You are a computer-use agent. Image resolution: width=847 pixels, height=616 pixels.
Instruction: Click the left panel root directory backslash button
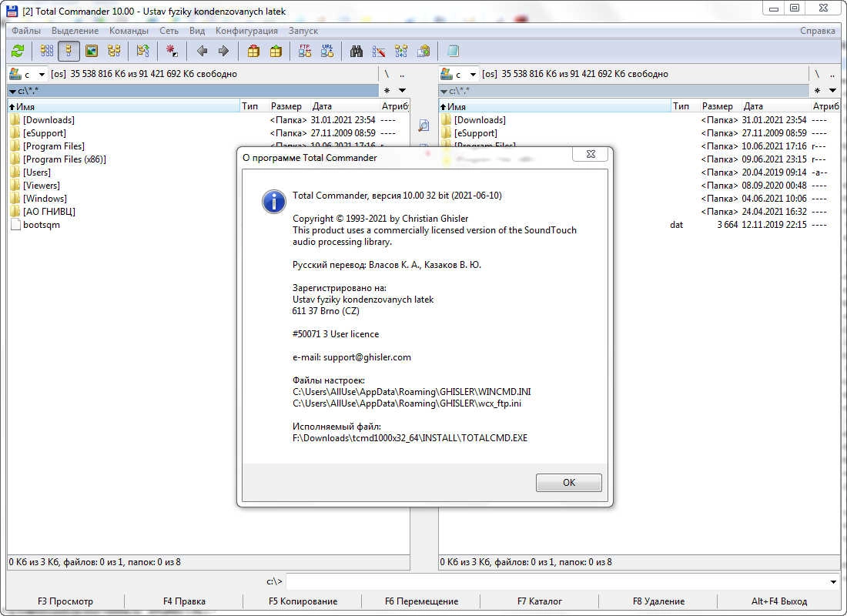[x=387, y=74]
